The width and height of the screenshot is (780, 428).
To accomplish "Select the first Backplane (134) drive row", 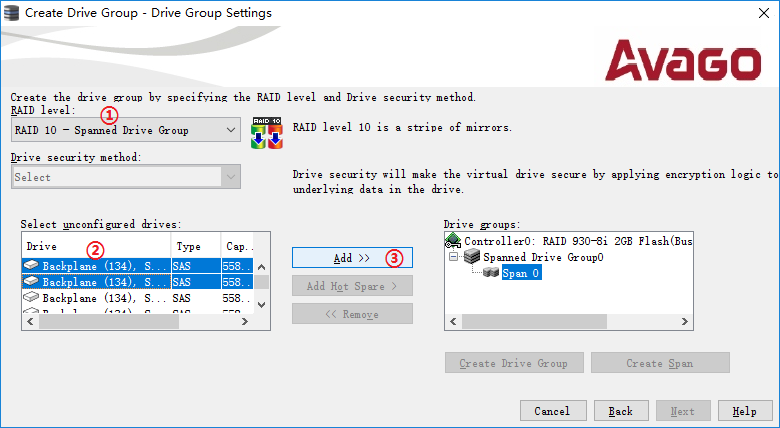I will coord(97,267).
